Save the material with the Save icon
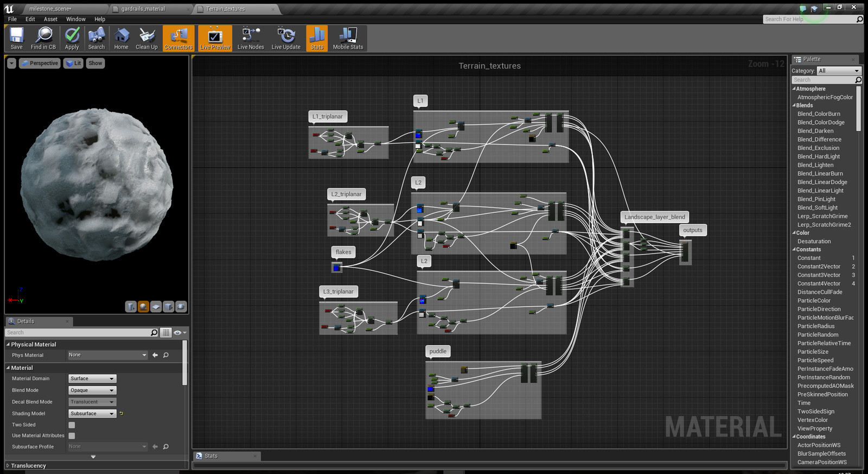Screen dimensions: 868x474 [16, 39]
